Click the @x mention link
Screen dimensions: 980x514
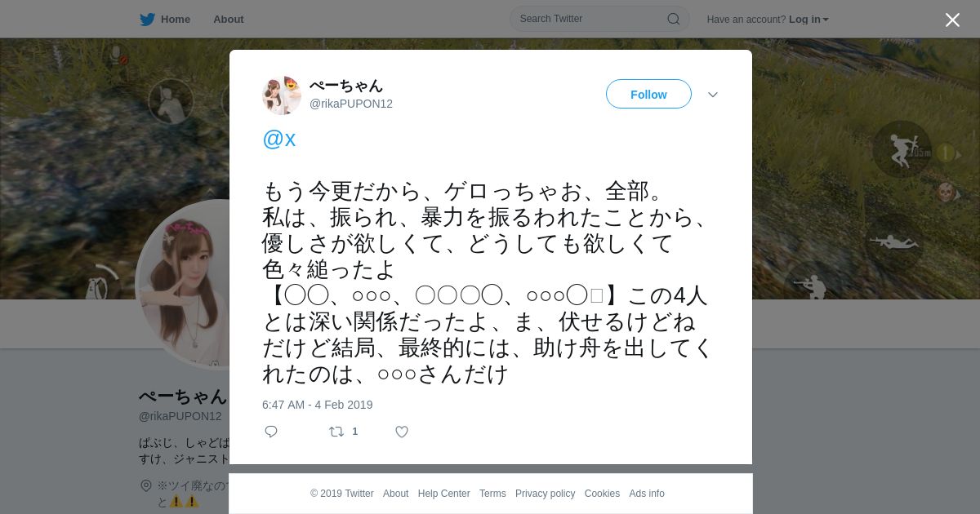pyautogui.click(x=279, y=139)
